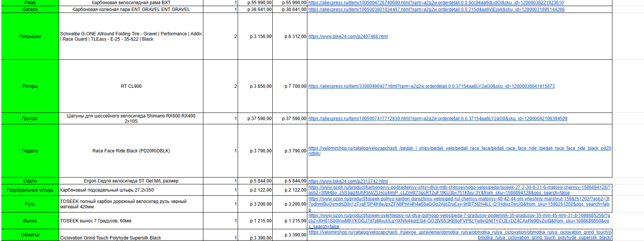This screenshot has height=241, width=644.
Task: Select unit price р.3 850,00 cell
Action: [255, 86]
